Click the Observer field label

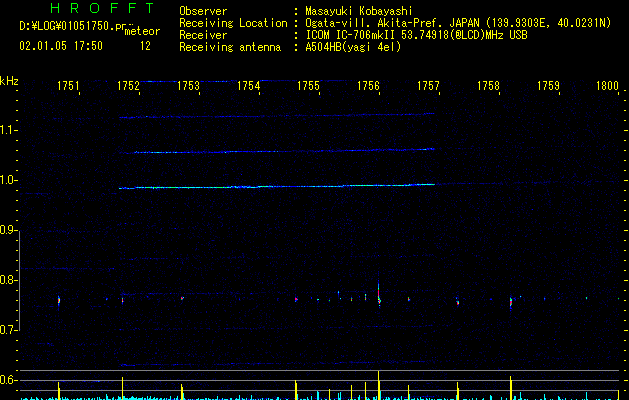point(203,11)
